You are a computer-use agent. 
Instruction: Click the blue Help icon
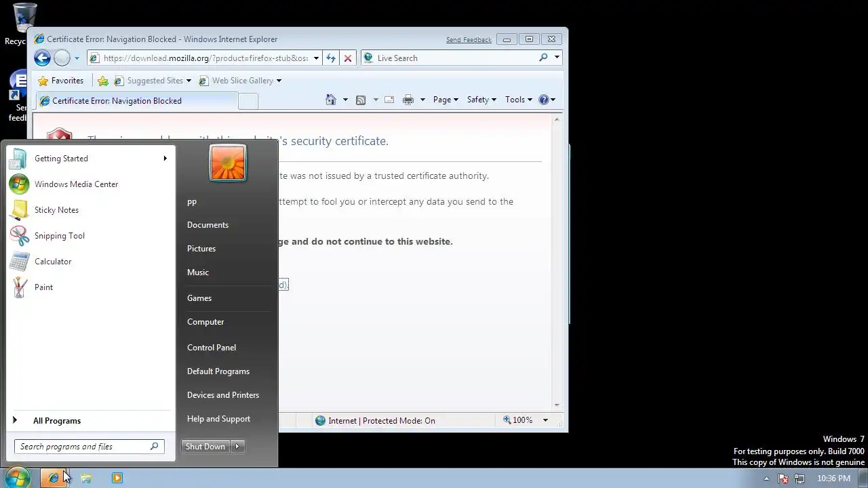pyautogui.click(x=543, y=100)
